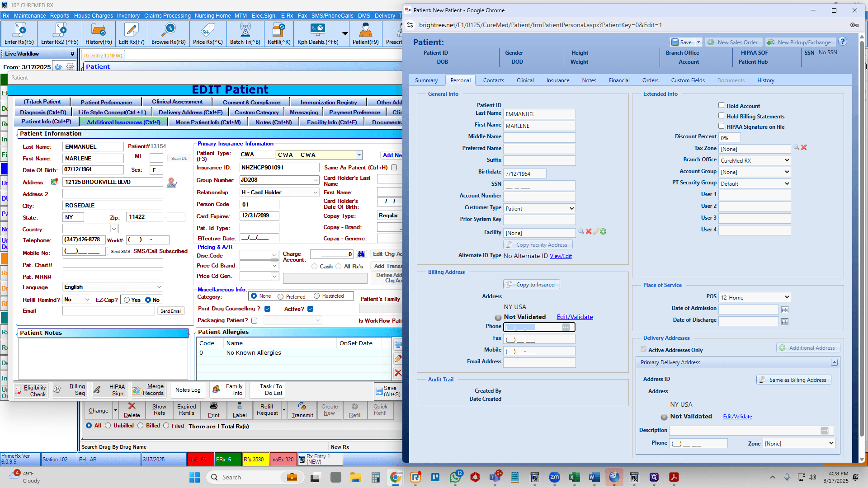Clear Facility with the red X icon
Viewport: 868px width, 488px height.
(589, 232)
